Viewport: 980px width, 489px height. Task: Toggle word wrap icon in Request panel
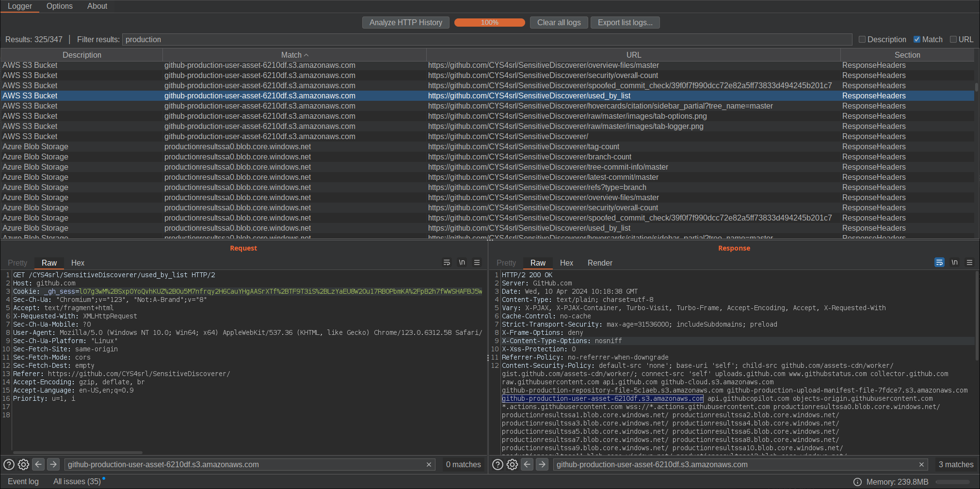pyautogui.click(x=447, y=263)
